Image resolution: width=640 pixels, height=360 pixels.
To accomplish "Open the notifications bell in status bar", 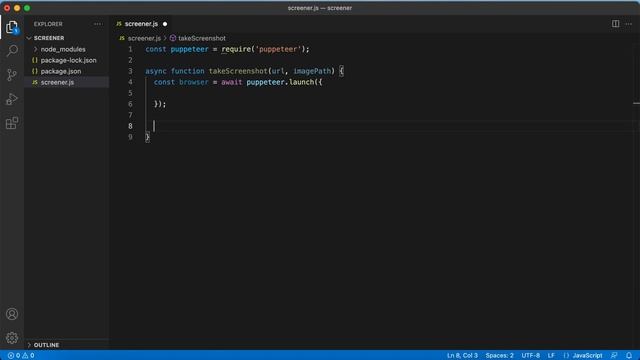I will [629, 356].
